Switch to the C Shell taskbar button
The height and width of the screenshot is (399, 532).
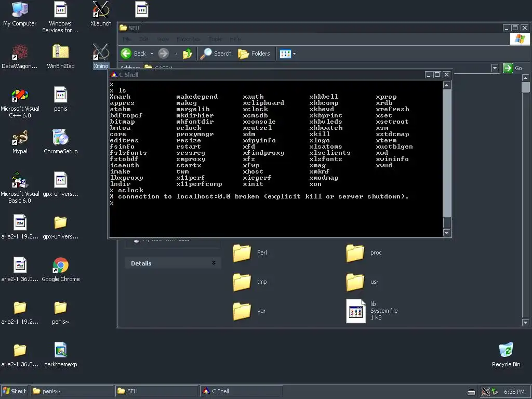[241, 391]
